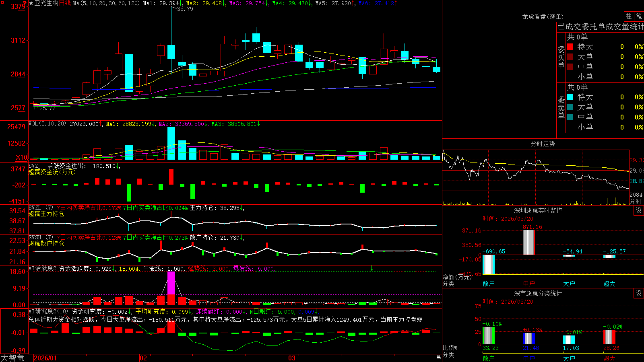Viewport: 644px width, 362px height.
Task: Click the 活跃资金进出: -180.510 value
Action: [82, 166]
